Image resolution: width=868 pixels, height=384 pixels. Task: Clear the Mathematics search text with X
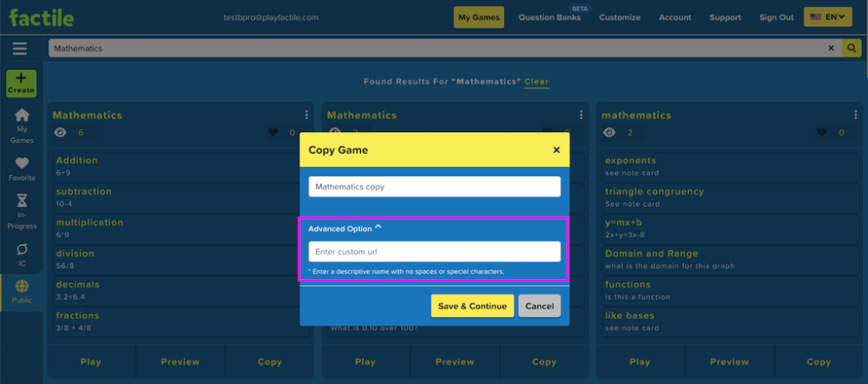[831, 48]
